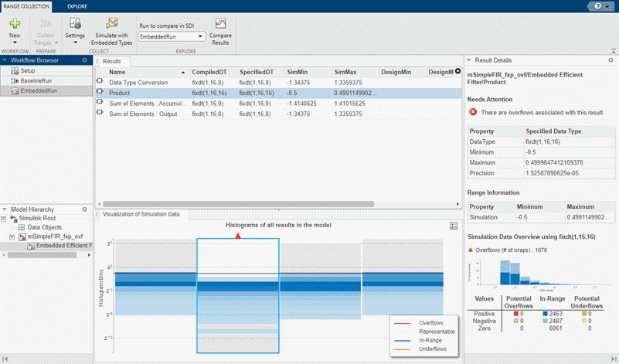Open the Help question mark icon
The width and height of the screenshot is (619, 364).
pyautogui.click(x=599, y=5)
